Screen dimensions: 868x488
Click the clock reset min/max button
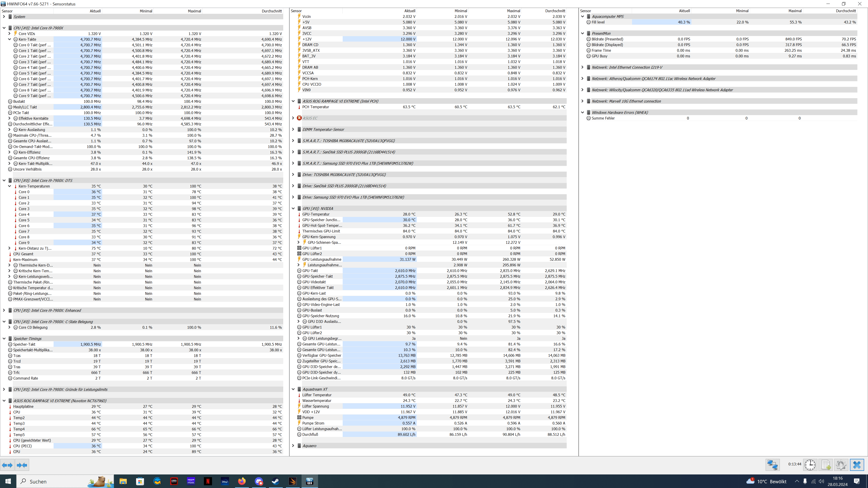(x=810, y=465)
